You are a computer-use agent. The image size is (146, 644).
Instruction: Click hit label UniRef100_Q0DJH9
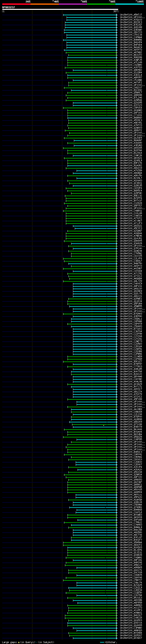(131, 27)
